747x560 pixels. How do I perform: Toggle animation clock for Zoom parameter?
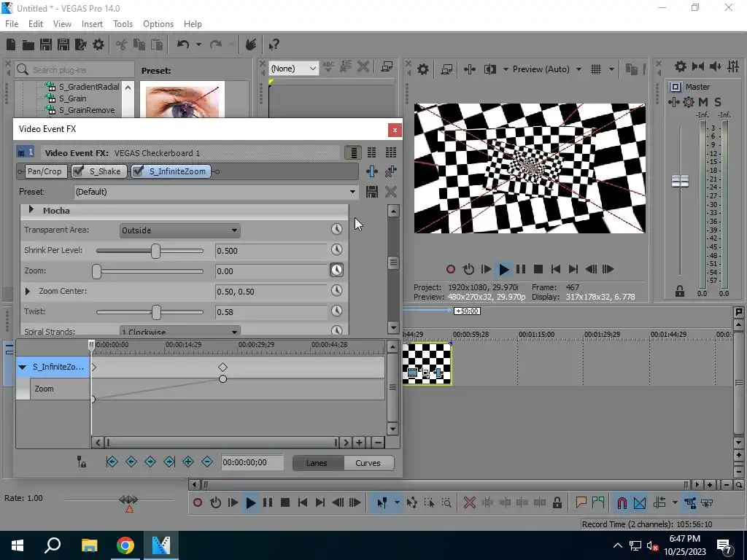pos(337,271)
